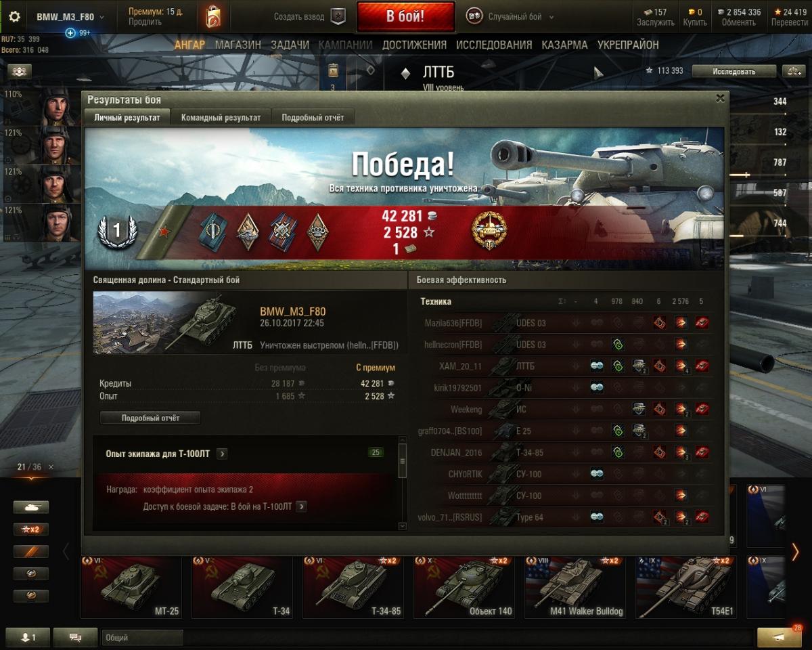Open the chat channels speech bubble icon
The image size is (812, 650).
[x=75, y=637]
